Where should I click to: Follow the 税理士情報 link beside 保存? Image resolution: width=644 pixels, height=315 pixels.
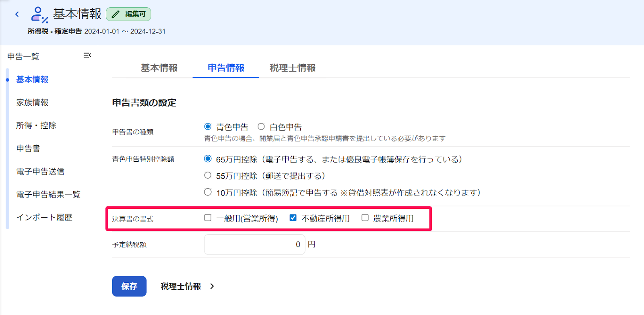(x=181, y=286)
